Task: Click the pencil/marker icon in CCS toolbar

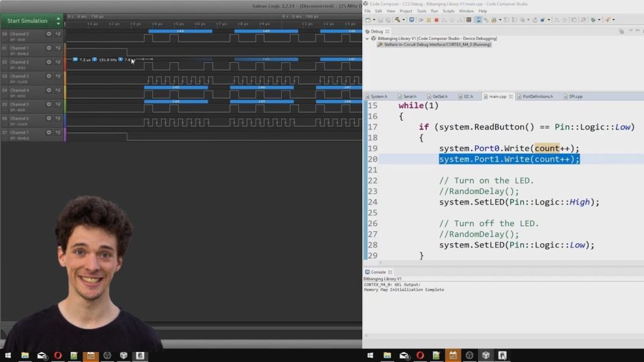Action: (x=608, y=19)
